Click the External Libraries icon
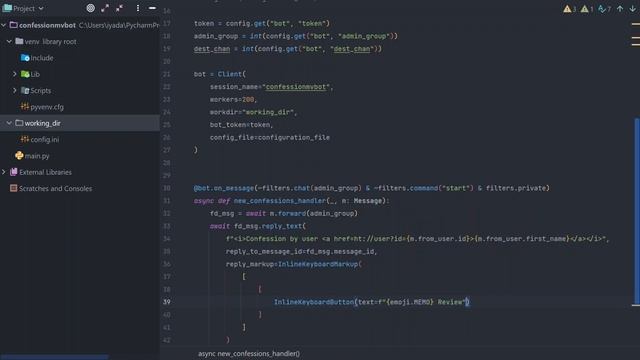The width and height of the screenshot is (640, 360). click(13, 172)
